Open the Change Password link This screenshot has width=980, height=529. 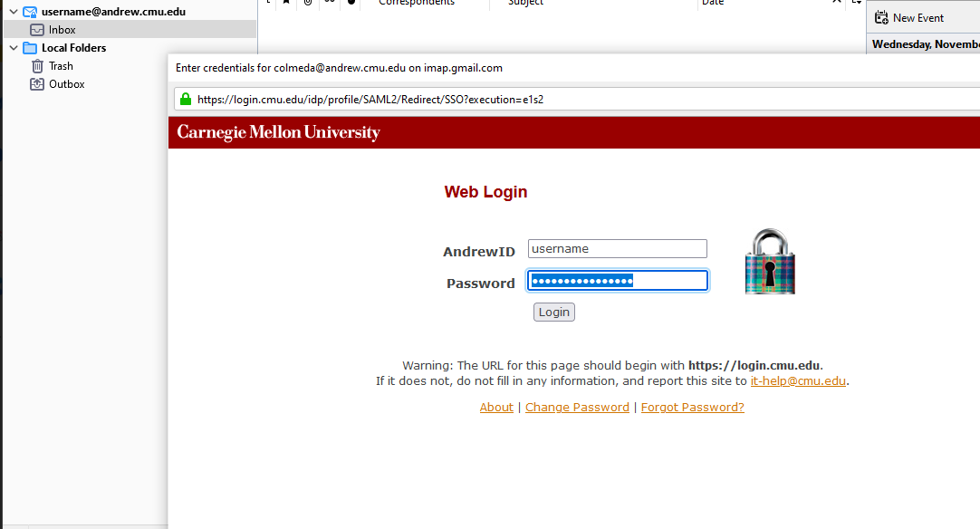point(577,407)
